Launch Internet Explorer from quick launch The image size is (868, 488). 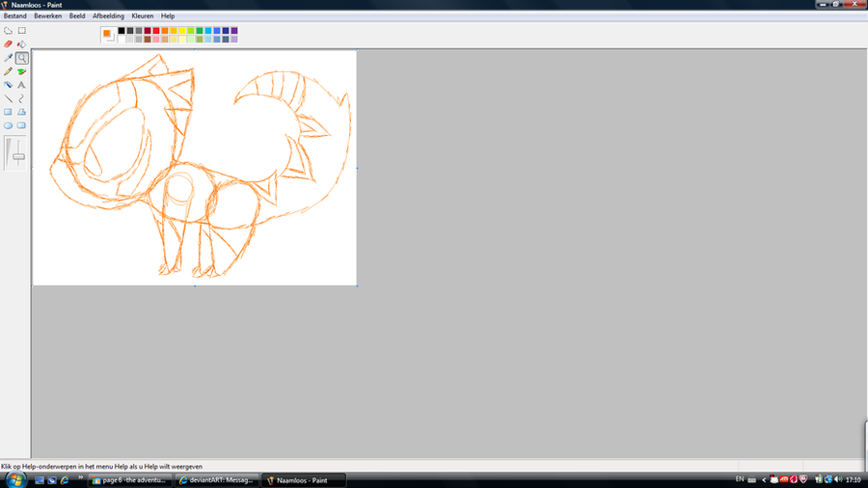tap(65, 480)
